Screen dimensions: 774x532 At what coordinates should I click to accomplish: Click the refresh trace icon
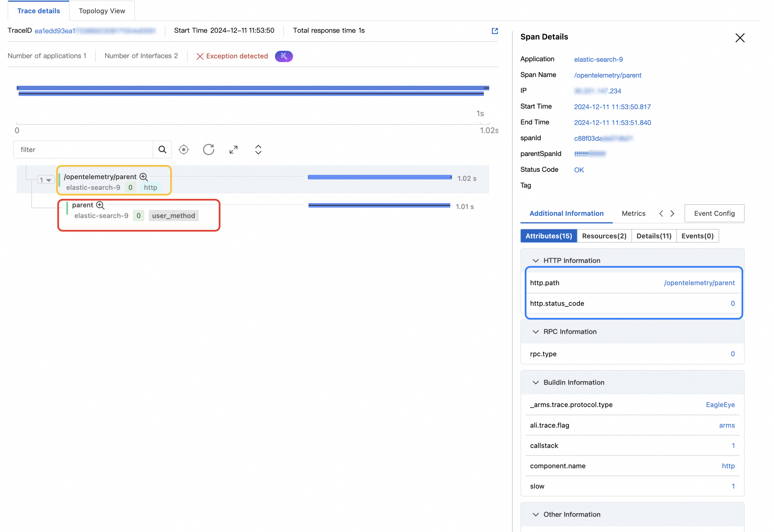pyautogui.click(x=208, y=150)
